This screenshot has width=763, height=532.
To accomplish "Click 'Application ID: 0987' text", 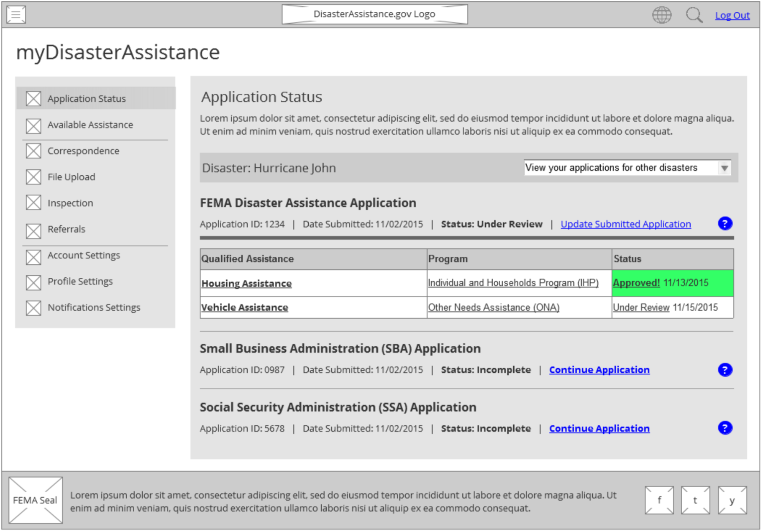I will pyautogui.click(x=242, y=370).
